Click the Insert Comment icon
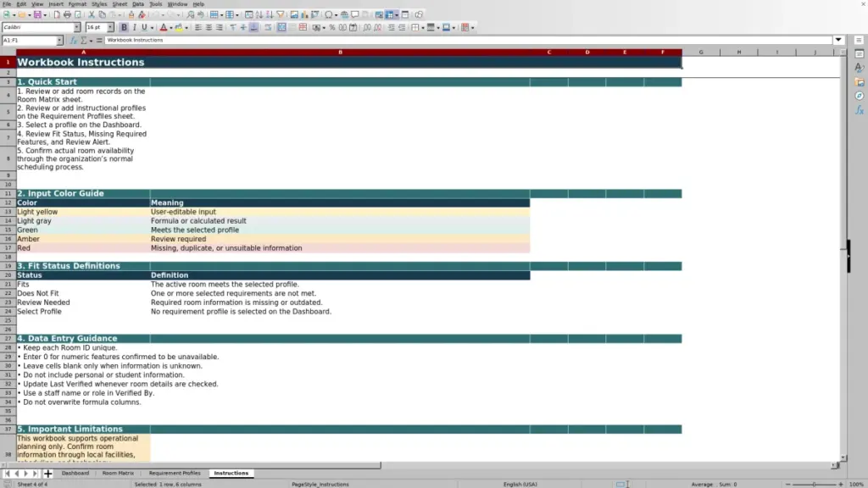Image resolution: width=868 pixels, height=488 pixels. [x=355, y=14]
